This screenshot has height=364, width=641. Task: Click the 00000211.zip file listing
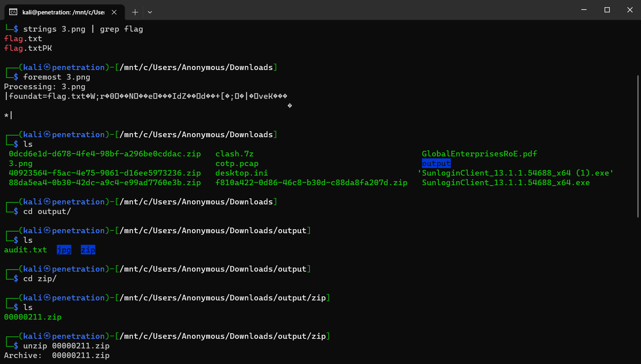[x=33, y=317]
